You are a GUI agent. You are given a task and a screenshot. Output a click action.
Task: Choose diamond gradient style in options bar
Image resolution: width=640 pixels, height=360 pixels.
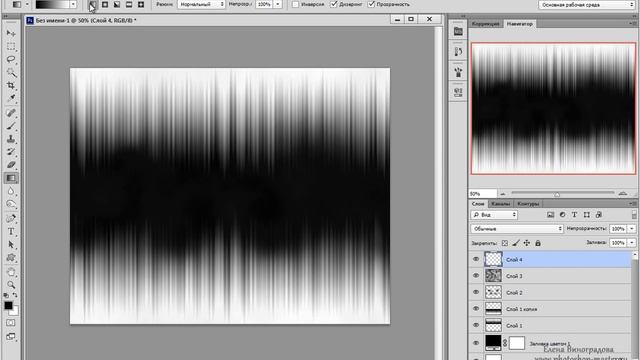141,4
